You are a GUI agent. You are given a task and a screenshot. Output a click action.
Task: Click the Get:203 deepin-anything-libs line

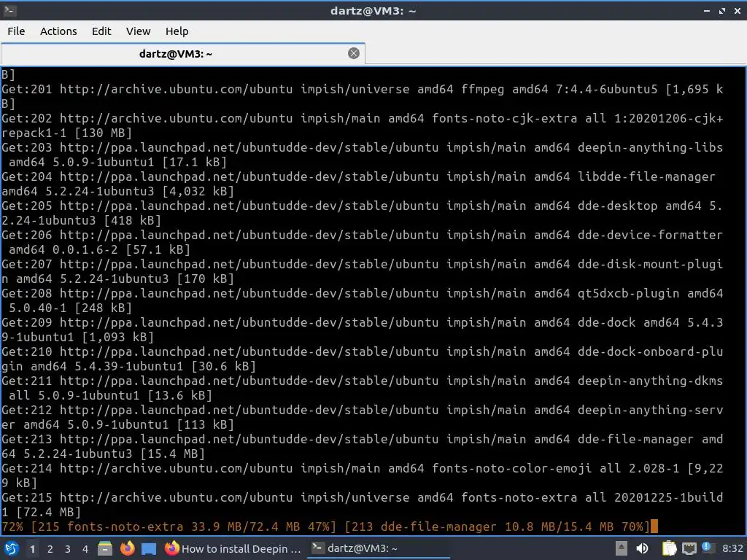pyautogui.click(x=362, y=155)
